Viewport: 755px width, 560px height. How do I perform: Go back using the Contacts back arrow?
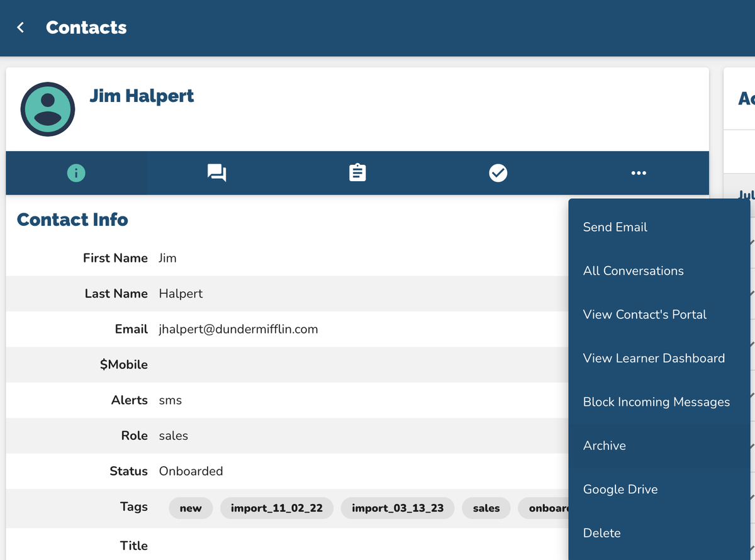(x=21, y=28)
